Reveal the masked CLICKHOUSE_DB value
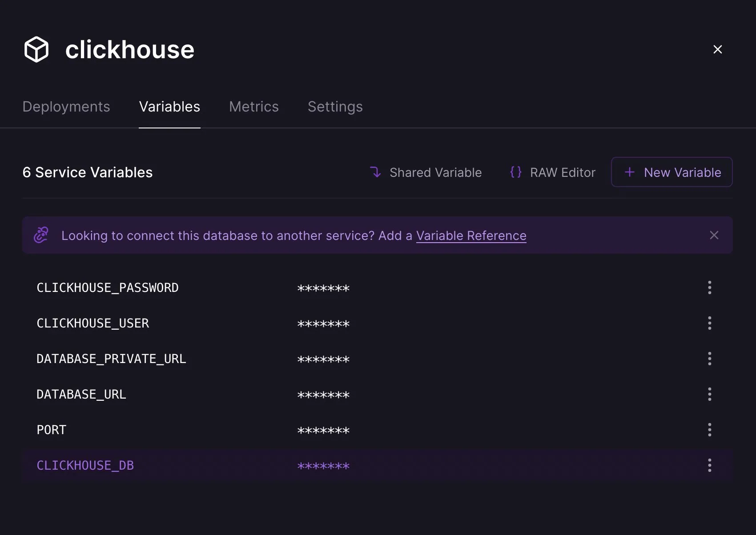Image resolution: width=756 pixels, height=535 pixels. tap(323, 467)
